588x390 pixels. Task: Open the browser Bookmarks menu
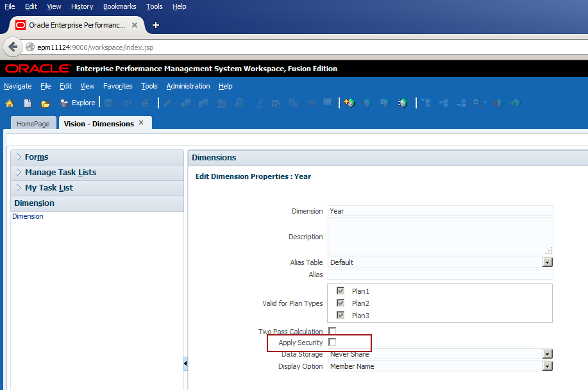pos(120,6)
